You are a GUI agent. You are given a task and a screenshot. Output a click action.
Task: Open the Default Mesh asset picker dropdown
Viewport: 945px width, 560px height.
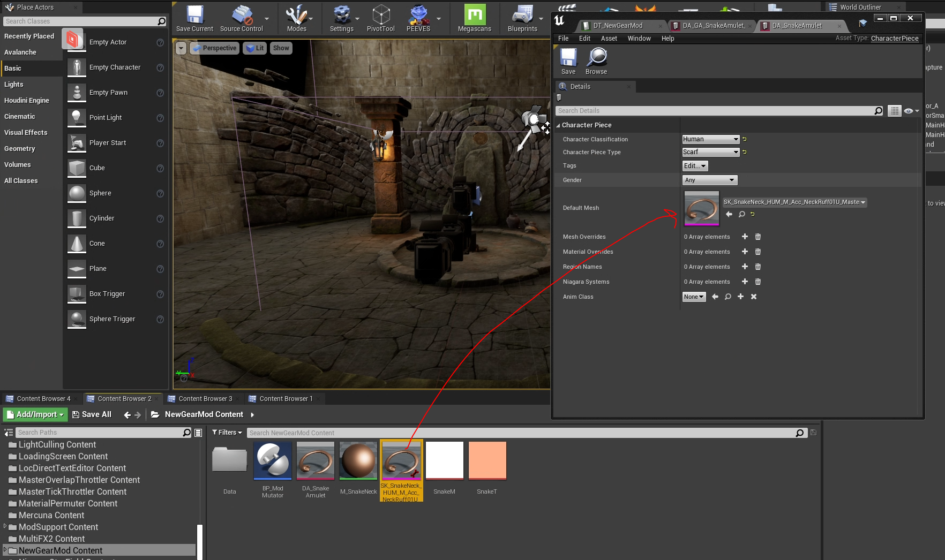coord(794,202)
